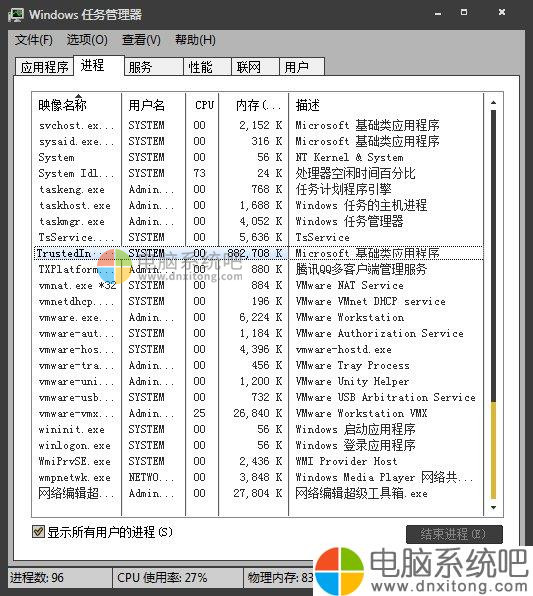This screenshot has height=596, width=533.
Task: Select the vmware-usb... process row
Action: pos(258,397)
